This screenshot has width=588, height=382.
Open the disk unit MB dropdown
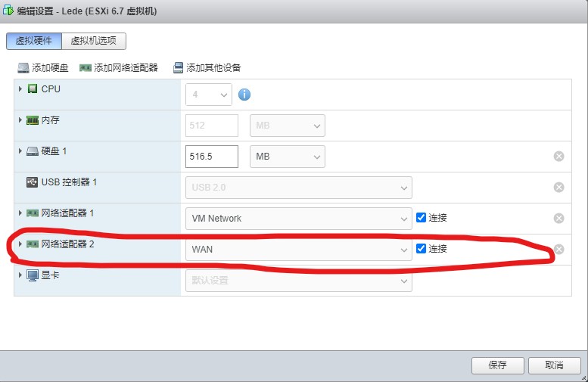click(288, 157)
